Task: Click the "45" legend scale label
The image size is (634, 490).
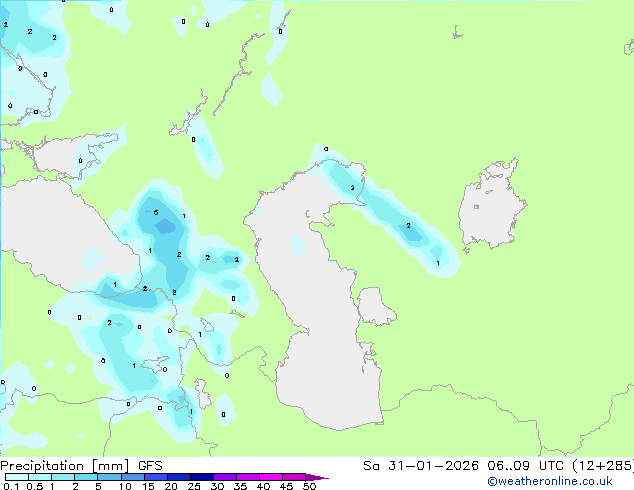Action: [286, 486]
